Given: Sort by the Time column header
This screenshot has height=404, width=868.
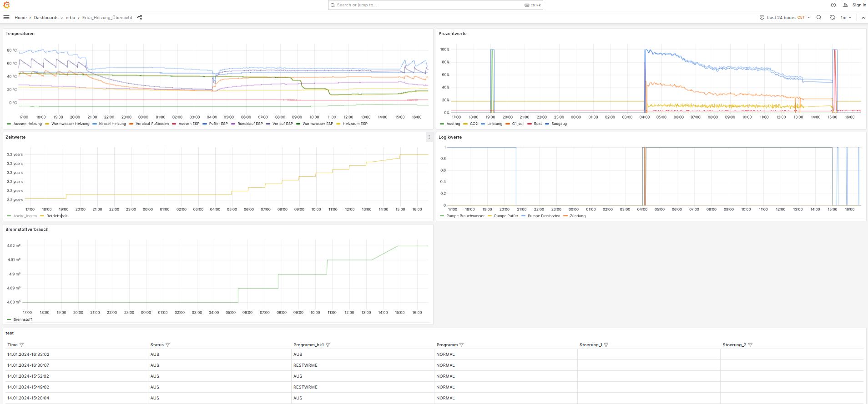Looking at the screenshot, I should (x=12, y=345).
